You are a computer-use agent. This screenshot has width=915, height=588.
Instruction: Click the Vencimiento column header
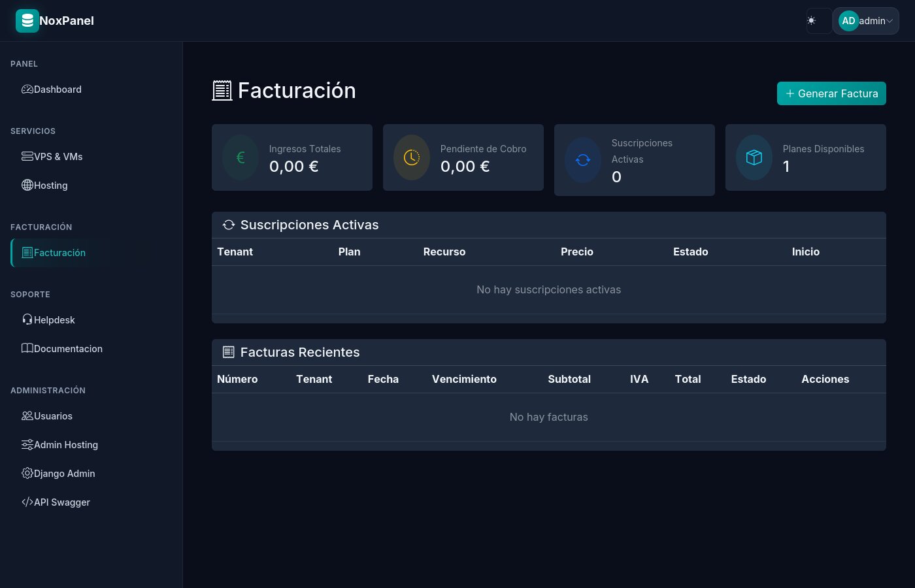click(x=464, y=379)
